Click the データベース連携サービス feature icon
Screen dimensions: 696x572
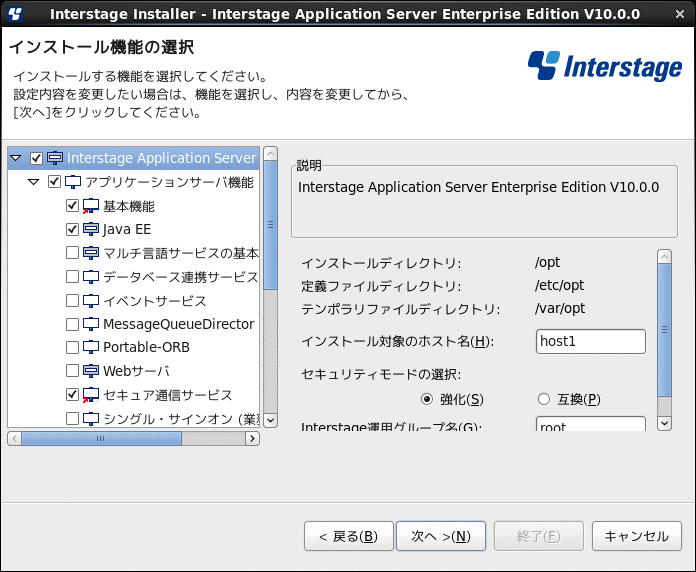click(91, 277)
